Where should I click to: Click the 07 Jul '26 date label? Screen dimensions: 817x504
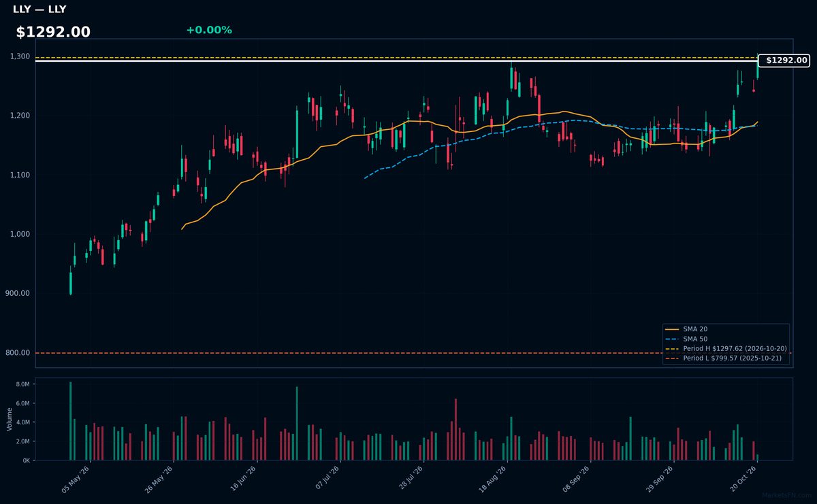coord(326,479)
